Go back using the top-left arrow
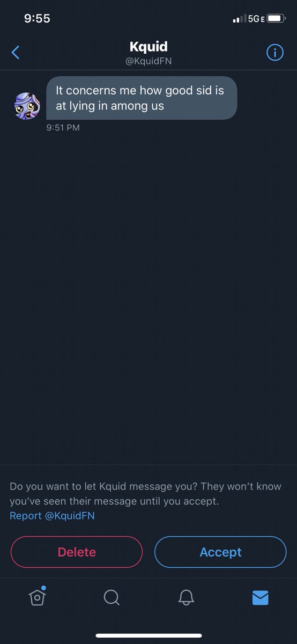 [16, 52]
